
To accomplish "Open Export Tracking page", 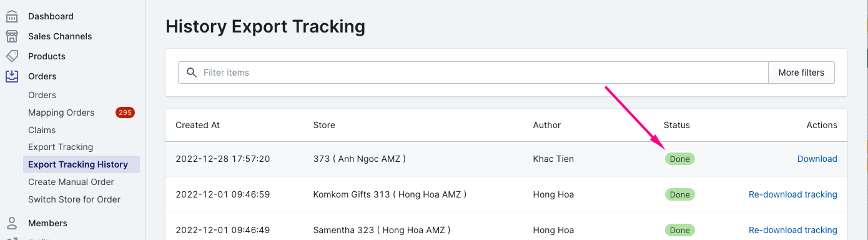I will click(x=61, y=147).
